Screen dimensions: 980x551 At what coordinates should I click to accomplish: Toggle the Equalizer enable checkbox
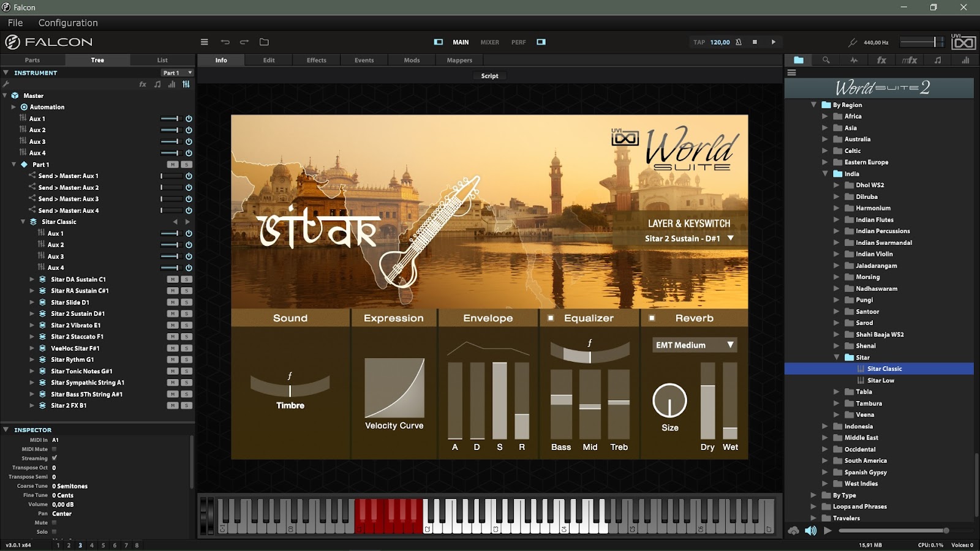551,318
